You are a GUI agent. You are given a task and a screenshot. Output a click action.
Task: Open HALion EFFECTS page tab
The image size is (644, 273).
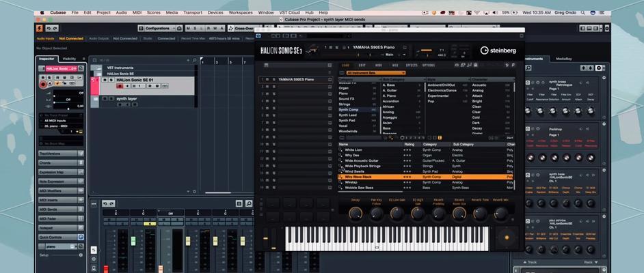point(412,65)
